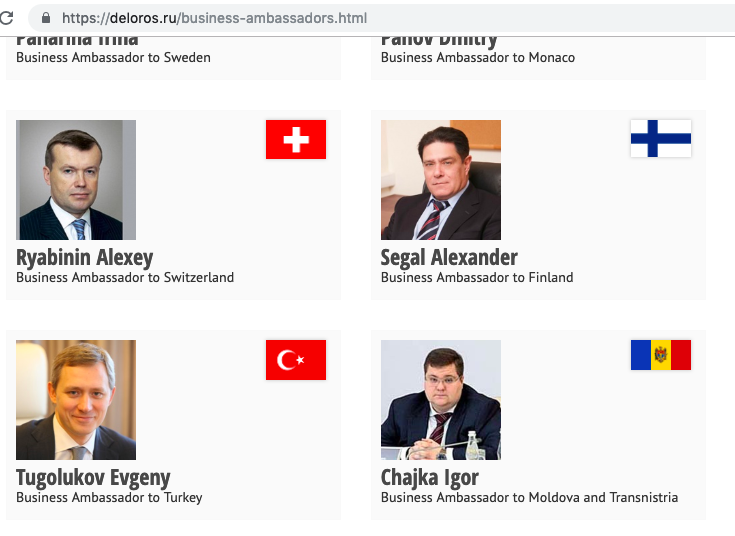Click the deloros.ru address bar URL

point(214,18)
